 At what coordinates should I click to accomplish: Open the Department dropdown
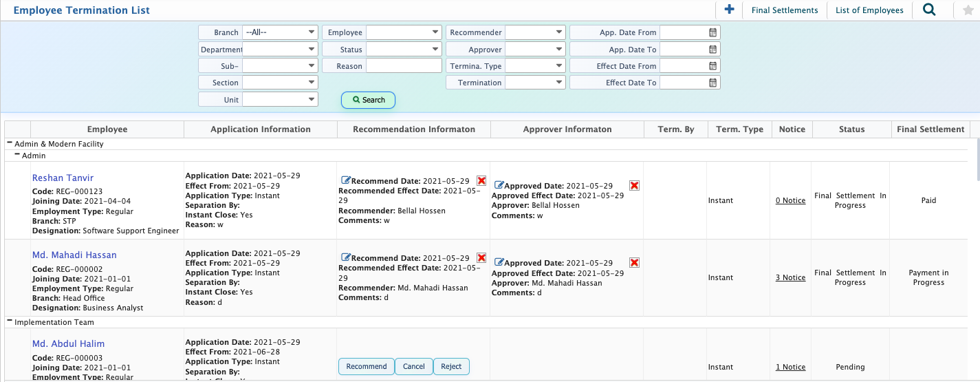(280, 50)
